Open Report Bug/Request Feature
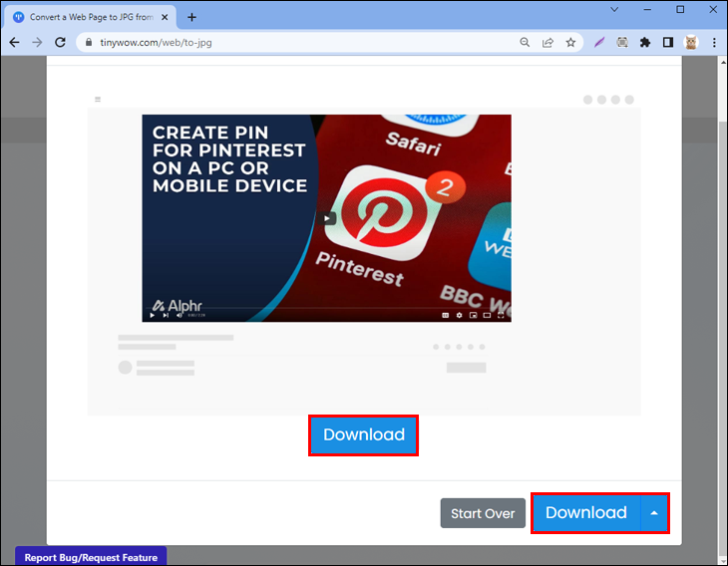 point(91,556)
